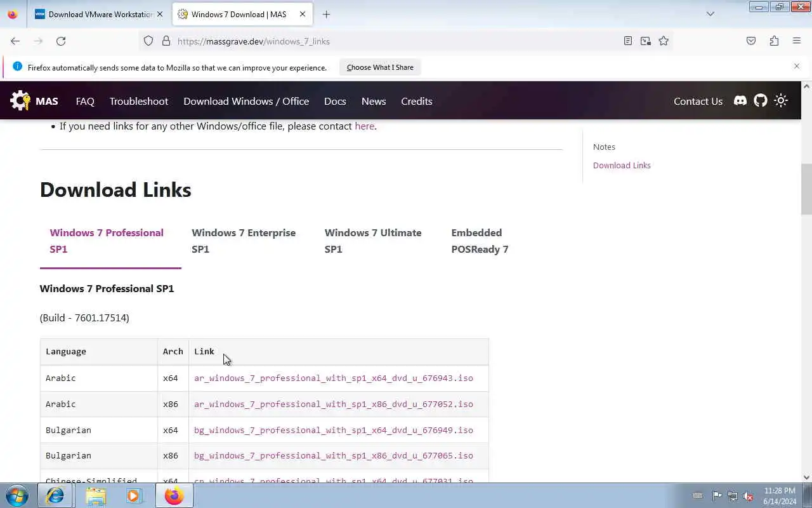Go to Notes in sidebar outline

click(x=604, y=147)
